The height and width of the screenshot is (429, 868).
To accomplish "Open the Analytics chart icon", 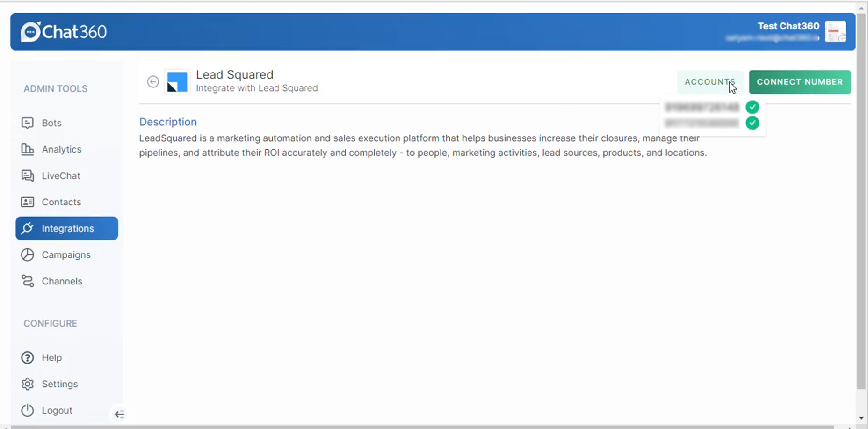I will [28, 149].
